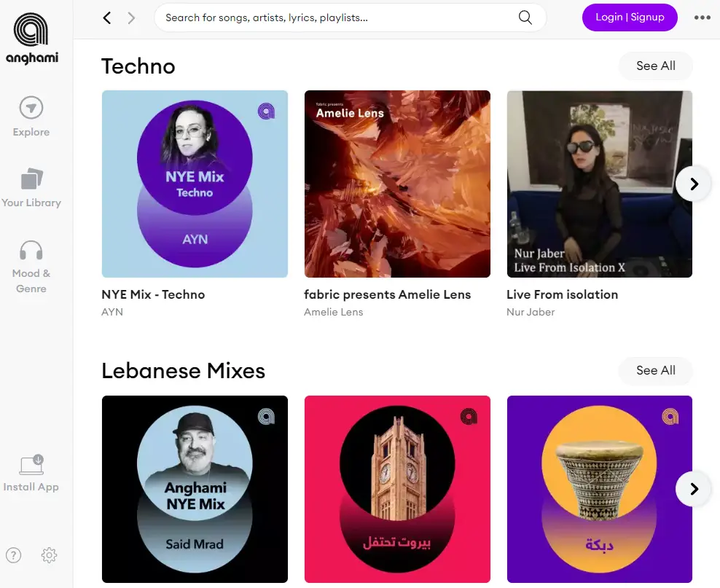Open the settings gear icon

point(49,555)
